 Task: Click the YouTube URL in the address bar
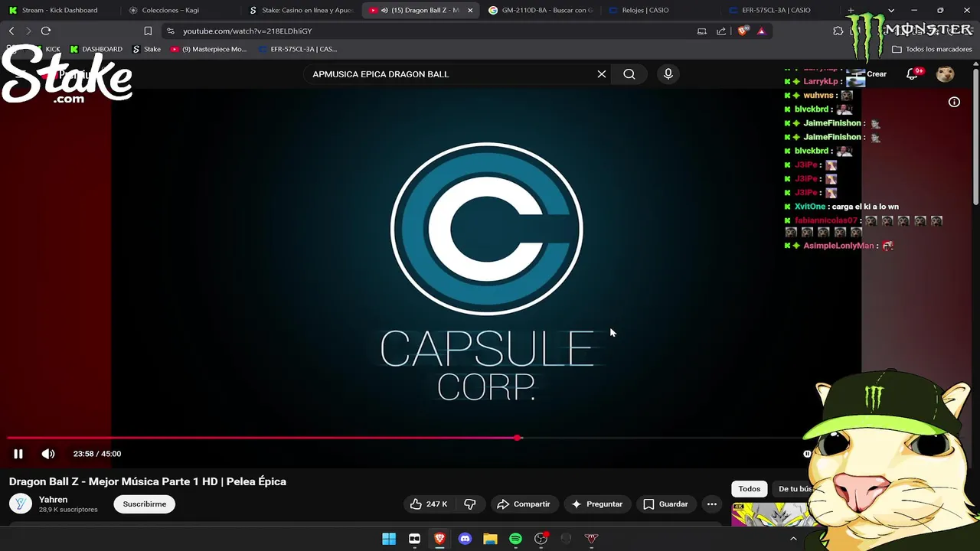pyautogui.click(x=247, y=31)
